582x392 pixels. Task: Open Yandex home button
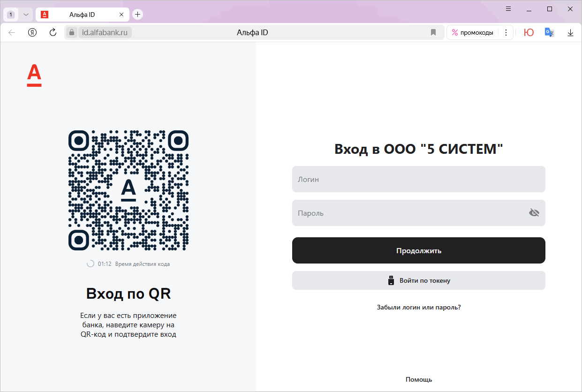point(32,32)
